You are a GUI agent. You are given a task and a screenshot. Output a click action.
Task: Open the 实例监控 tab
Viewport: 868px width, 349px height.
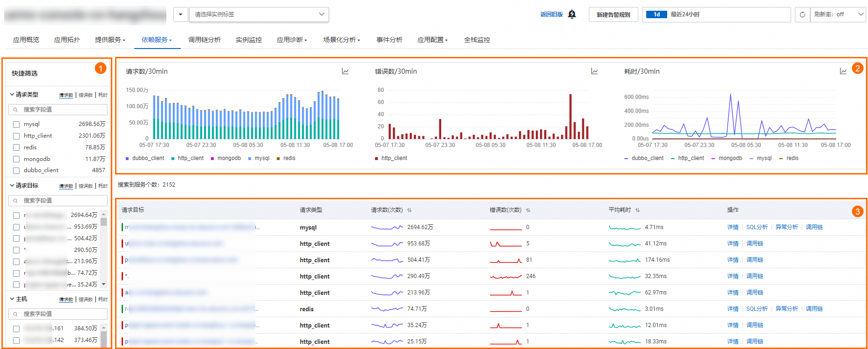(x=249, y=40)
